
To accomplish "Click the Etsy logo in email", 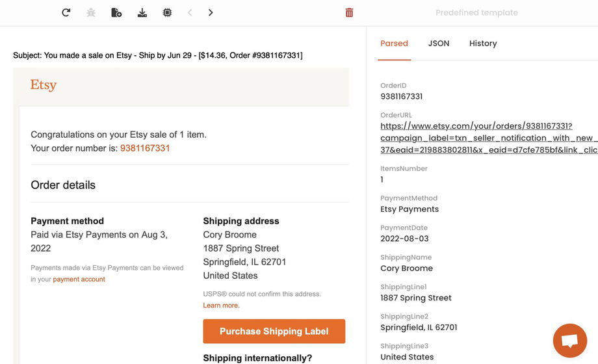I will [44, 85].
